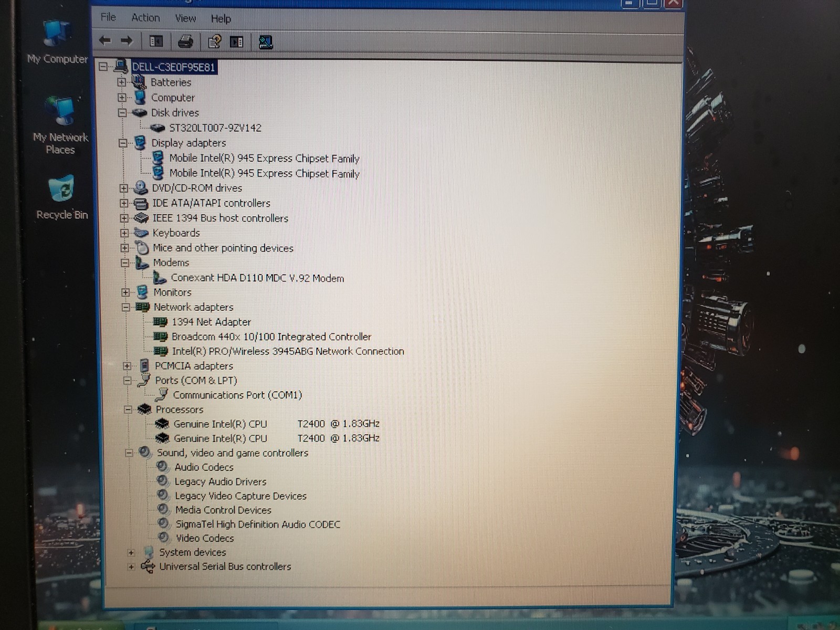Select the Monitors category label
The width and height of the screenshot is (840, 630).
(x=172, y=292)
